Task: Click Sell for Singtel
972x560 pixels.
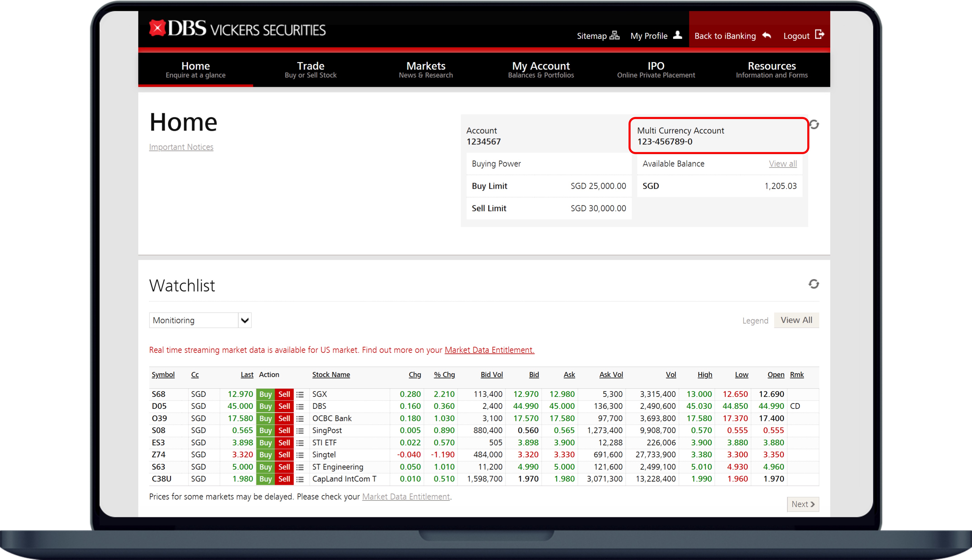Action: [284, 455]
